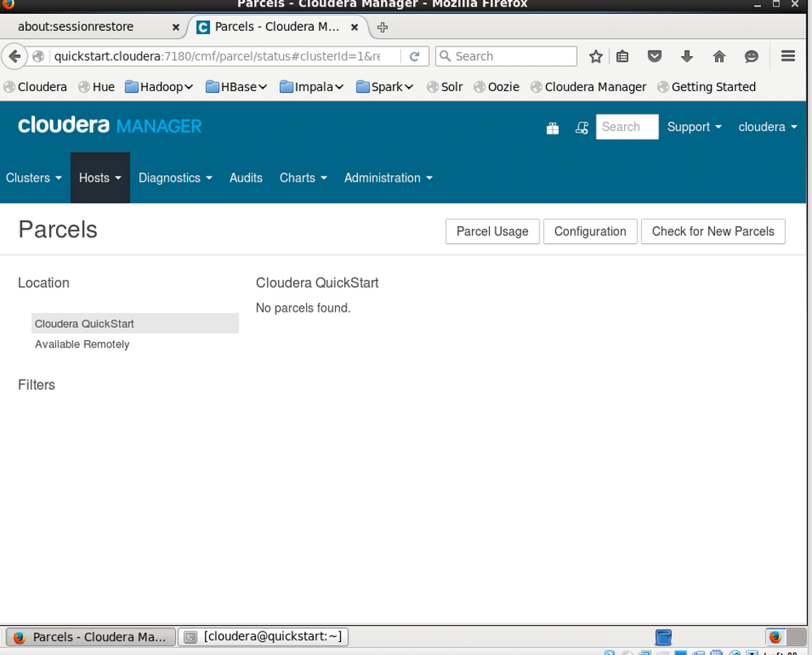This screenshot has width=812, height=655.
Task: Select Cloudera QuickStart location
Action: [135, 324]
